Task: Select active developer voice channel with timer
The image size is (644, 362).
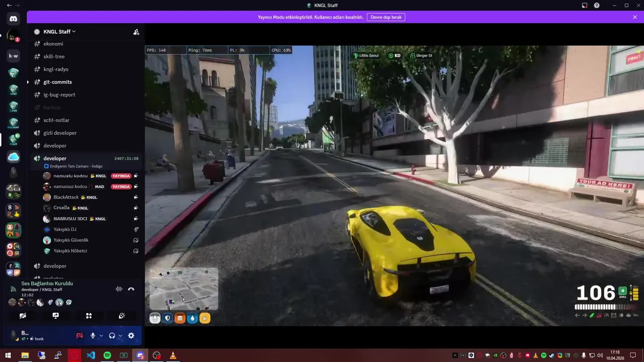Action: 87,158
